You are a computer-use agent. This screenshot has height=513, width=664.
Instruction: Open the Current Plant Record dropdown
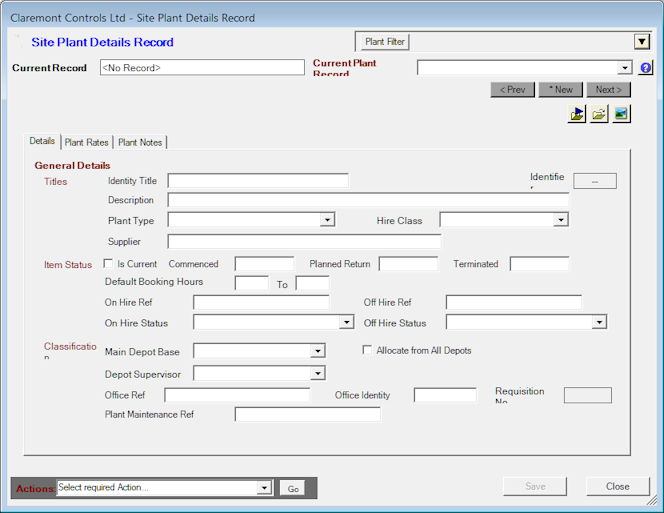625,68
